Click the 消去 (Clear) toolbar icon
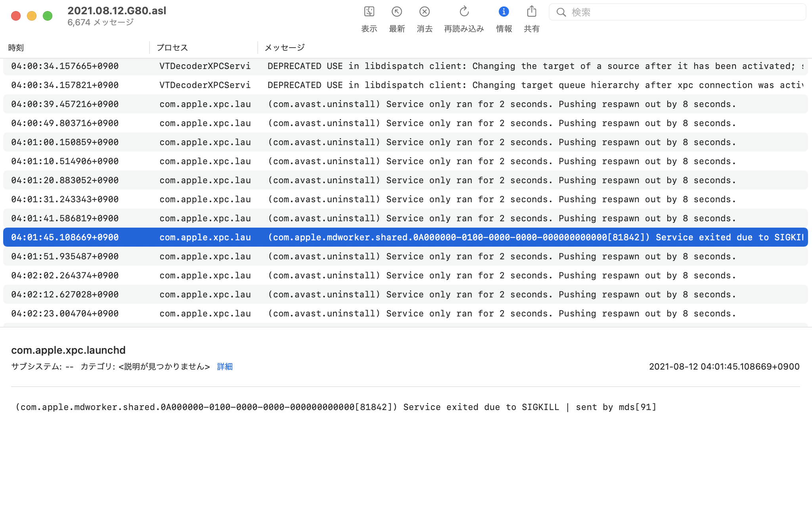Viewport: 812px width, 529px height. [x=424, y=12]
